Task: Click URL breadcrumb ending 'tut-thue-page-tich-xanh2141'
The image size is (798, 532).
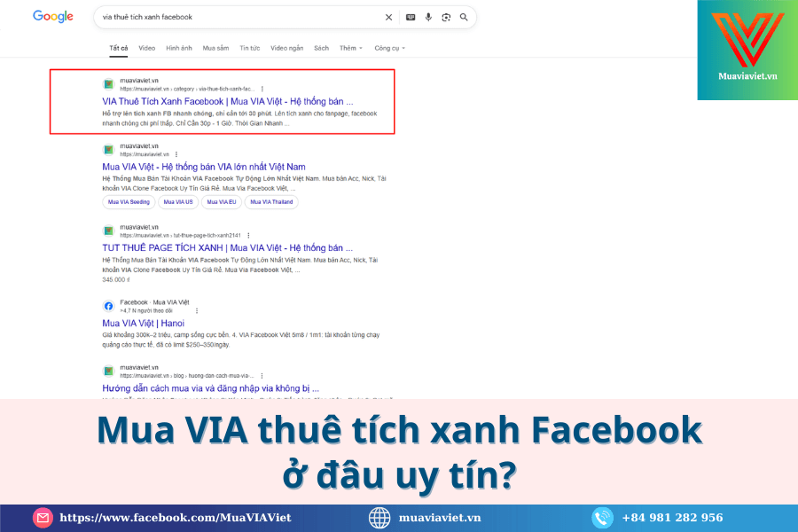Action: pos(181,236)
